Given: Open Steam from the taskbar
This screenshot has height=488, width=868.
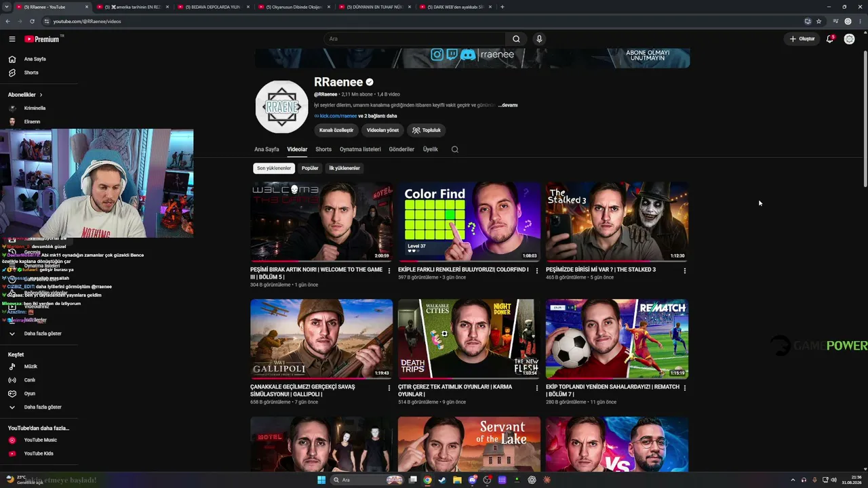Looking at the screenshot, I should pyautogui.click(x=443, y=480).
